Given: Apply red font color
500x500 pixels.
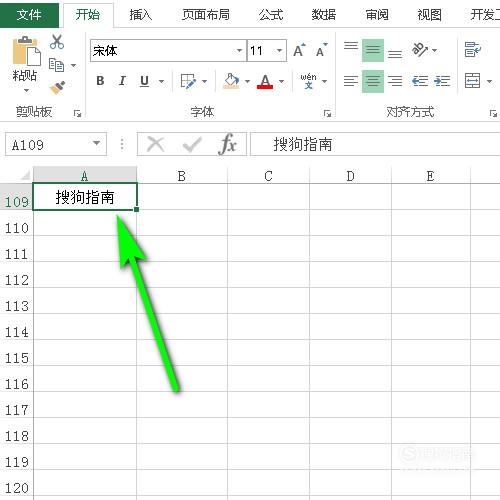Looking at the screenshot, I should click(265, 81).
